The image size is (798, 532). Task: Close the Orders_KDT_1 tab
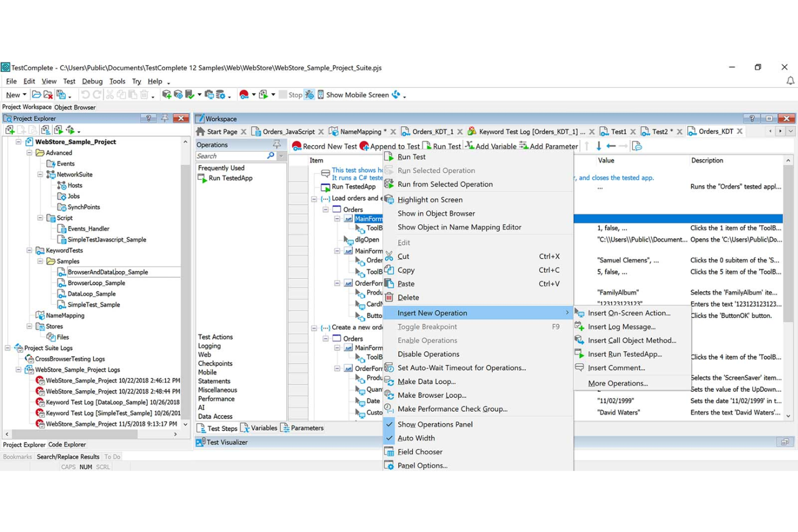pos(460,132)
